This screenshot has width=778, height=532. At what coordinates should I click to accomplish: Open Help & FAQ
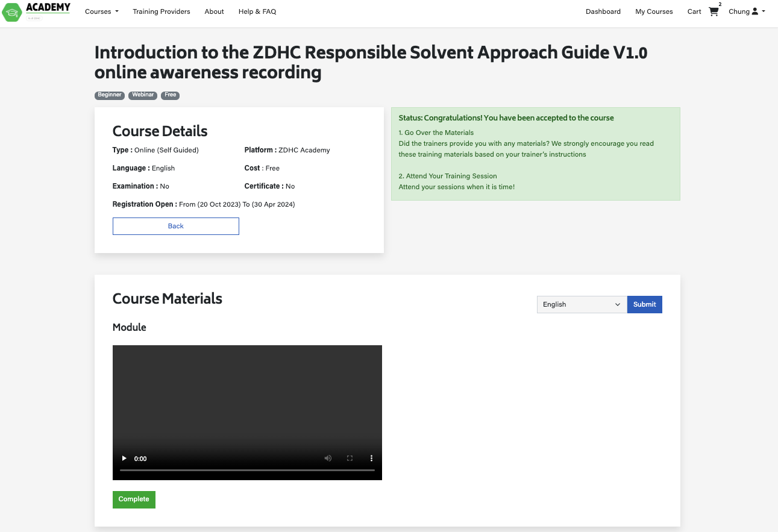coord(257,11)
